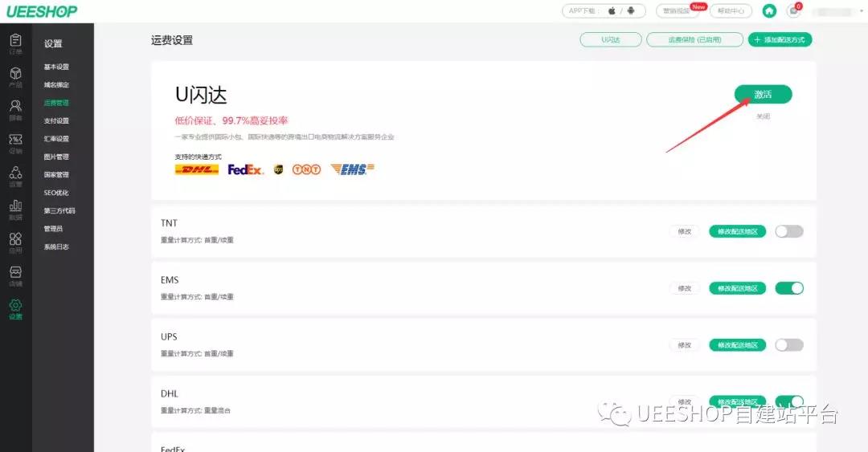
Task: Open the 产品 products box icon
Action: [15, 73]
